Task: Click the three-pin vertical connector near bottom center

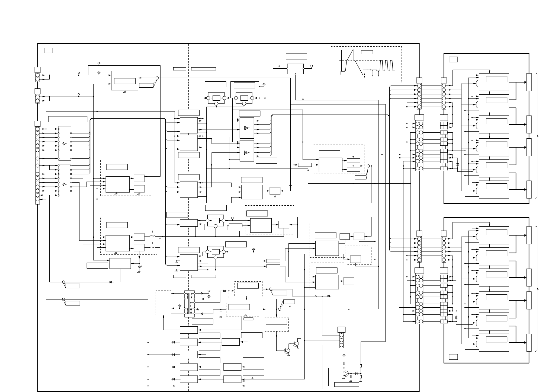Action: click(342, 340)
